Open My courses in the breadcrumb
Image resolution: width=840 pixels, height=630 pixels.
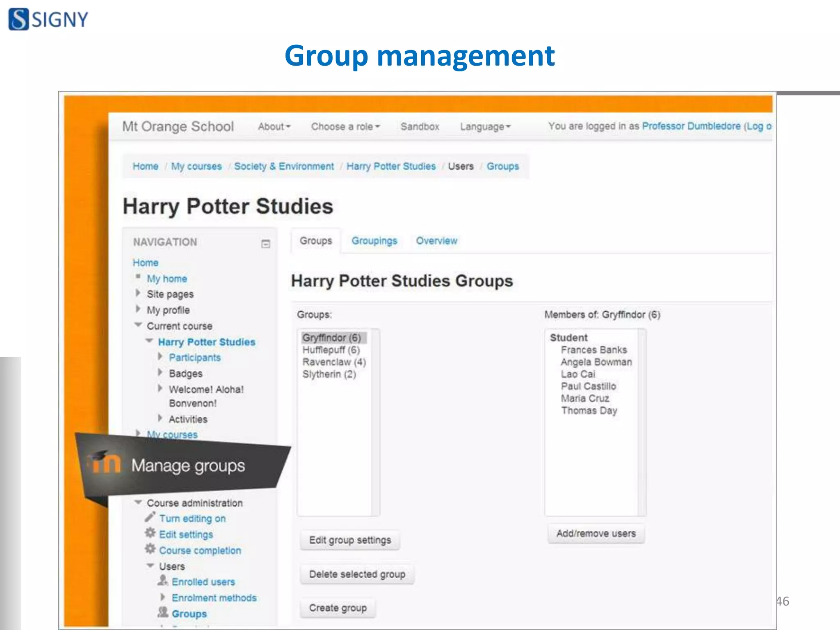coord(196,166)
